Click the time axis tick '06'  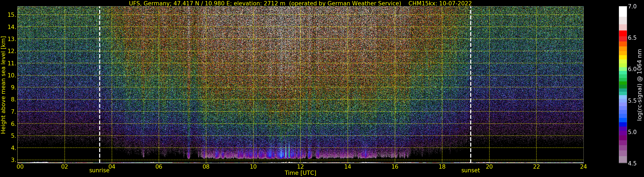159,167
